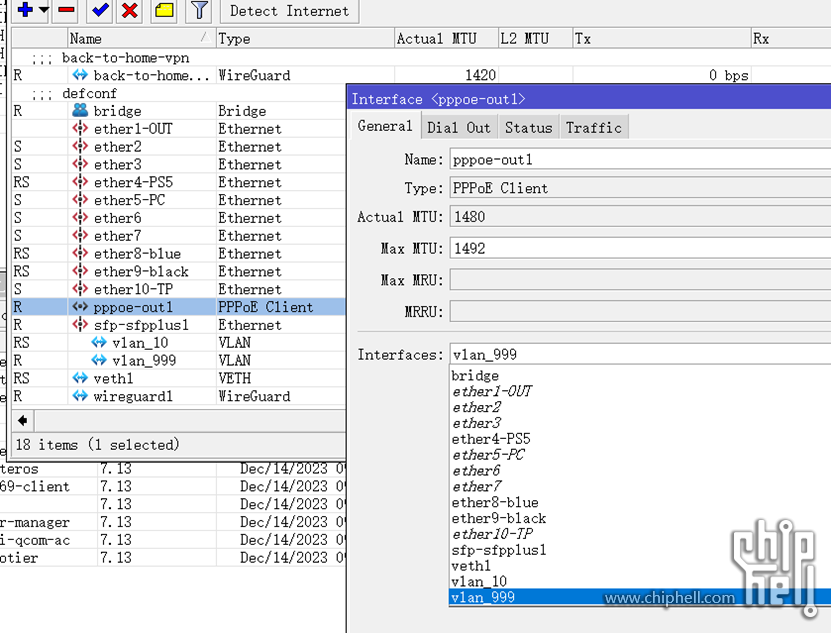Click the ether1-OUT Ethernet icon
Image resolution: width=831 pixels, height=633 pixels.
[80, 129]
